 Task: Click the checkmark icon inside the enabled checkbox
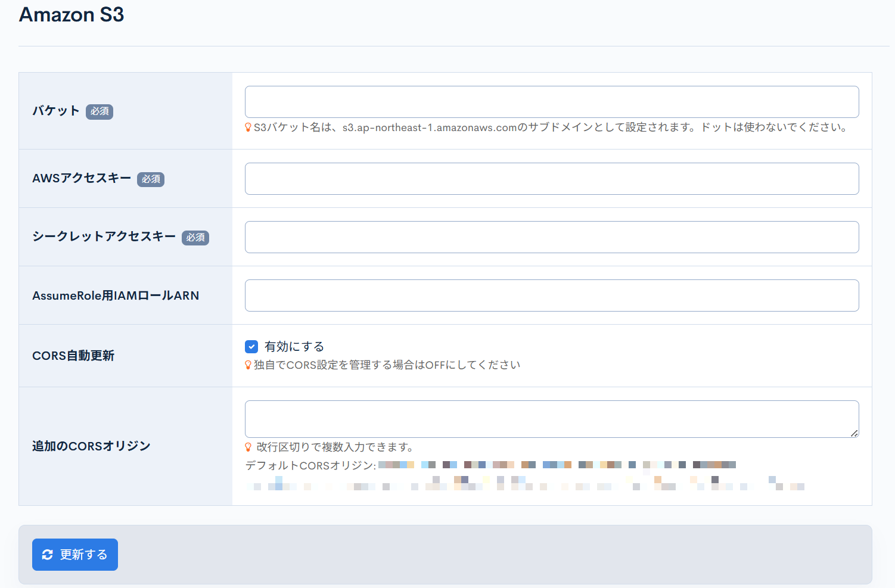[251, 346]
